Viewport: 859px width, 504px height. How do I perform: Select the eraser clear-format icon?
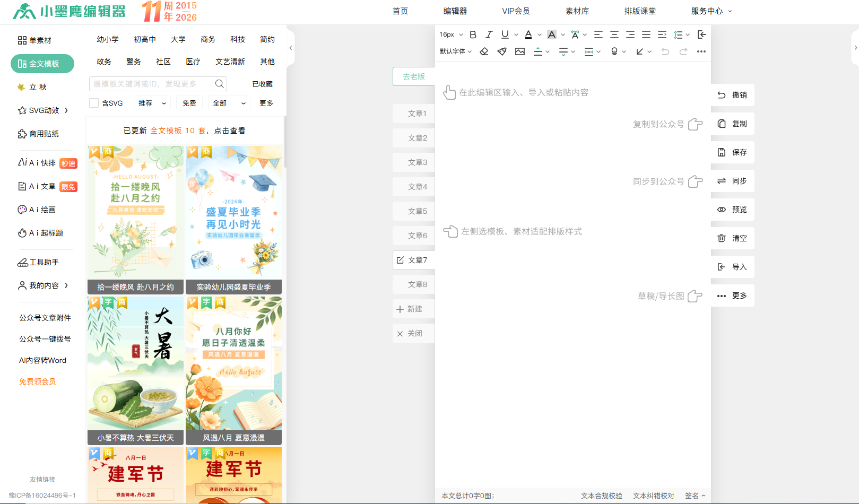(x=484, y=51)
